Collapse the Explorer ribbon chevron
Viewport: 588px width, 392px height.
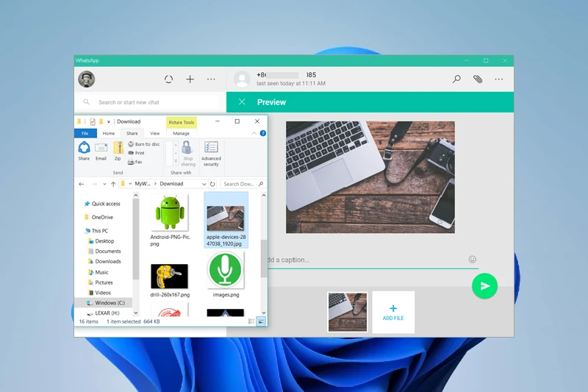point(254,133)
